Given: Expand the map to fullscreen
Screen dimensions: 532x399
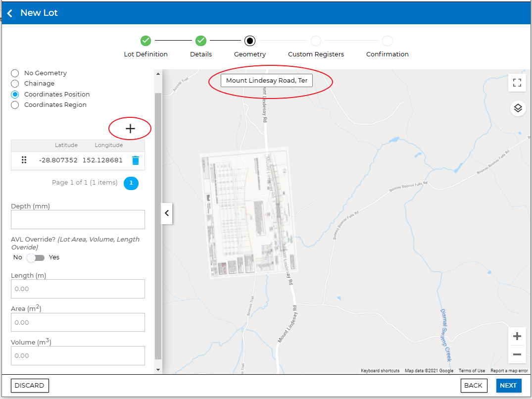Looking at the screenshot, I should tap(517, 83).
